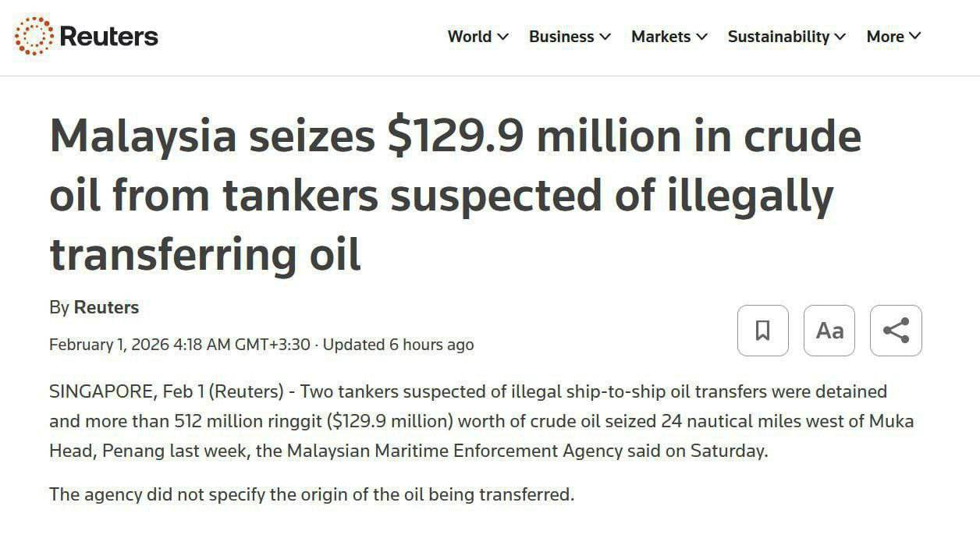The image size is (980, 538).
Task: Open the More menu chevron
Action: 914,37
